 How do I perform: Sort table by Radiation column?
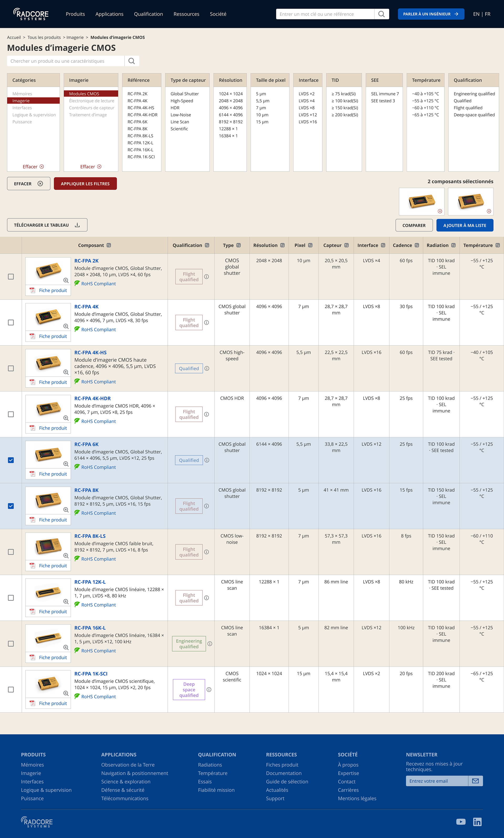(x=453, y=245)
